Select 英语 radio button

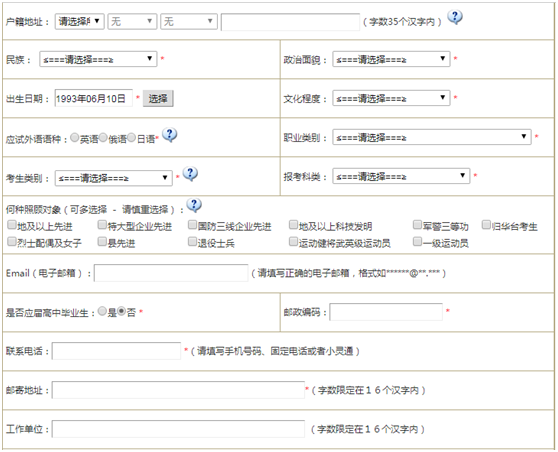point(74,137)
